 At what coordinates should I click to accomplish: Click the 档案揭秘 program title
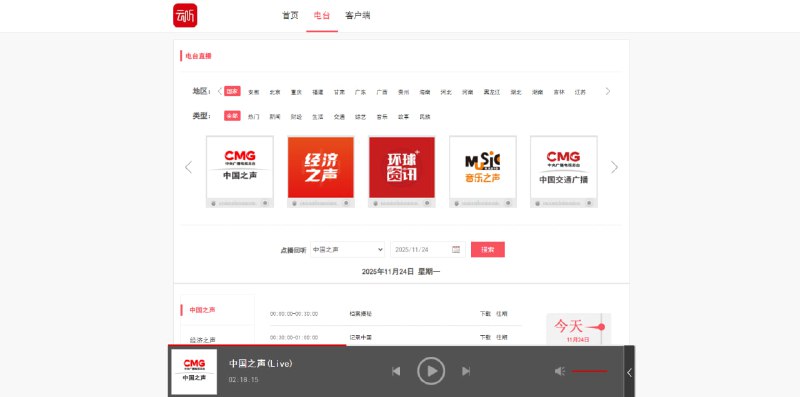coord(361,314)
